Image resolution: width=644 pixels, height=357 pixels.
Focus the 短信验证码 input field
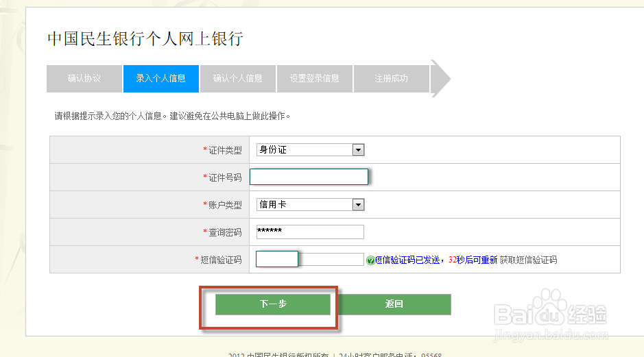pyautogui.click(x=310, y=259)
